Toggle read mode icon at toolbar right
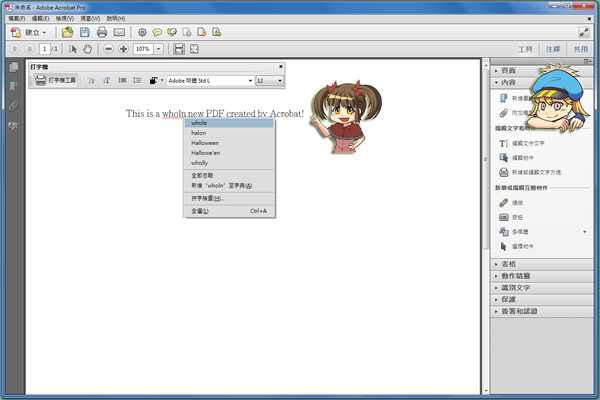 coord(584,33)
